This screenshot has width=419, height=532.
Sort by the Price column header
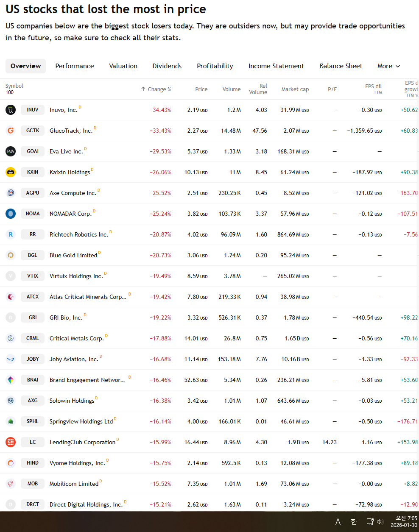tap(201, 89)
